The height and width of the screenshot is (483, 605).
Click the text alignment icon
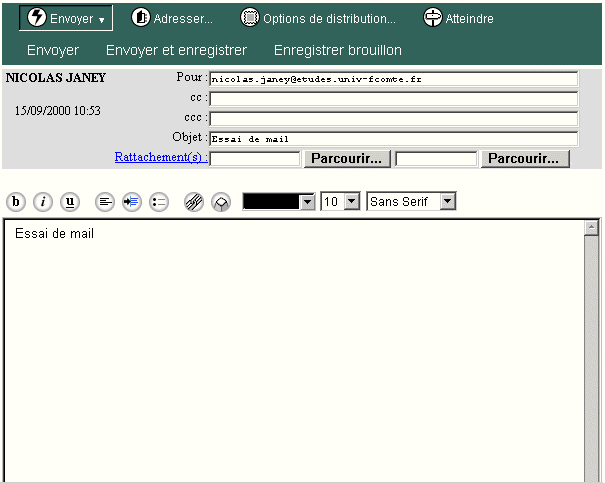[105, 202]
